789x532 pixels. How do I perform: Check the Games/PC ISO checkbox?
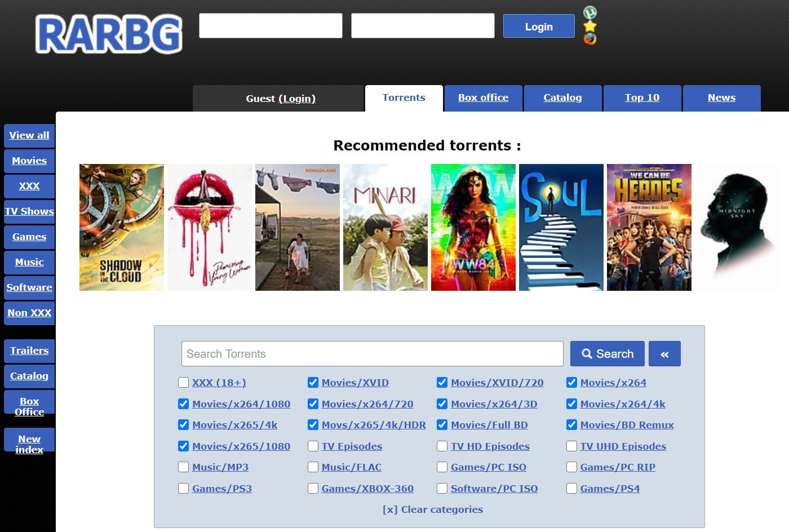442,467
